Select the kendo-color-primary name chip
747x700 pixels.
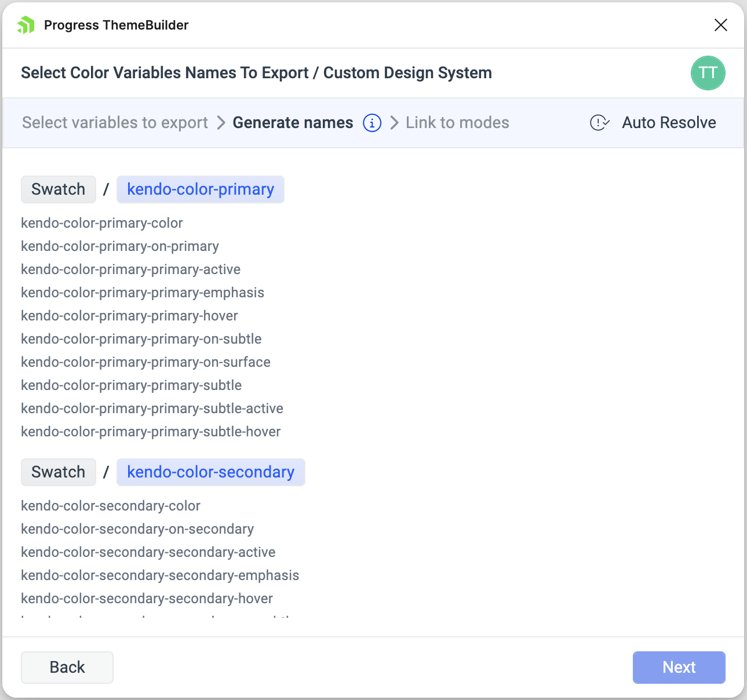(x=201, y=189)
